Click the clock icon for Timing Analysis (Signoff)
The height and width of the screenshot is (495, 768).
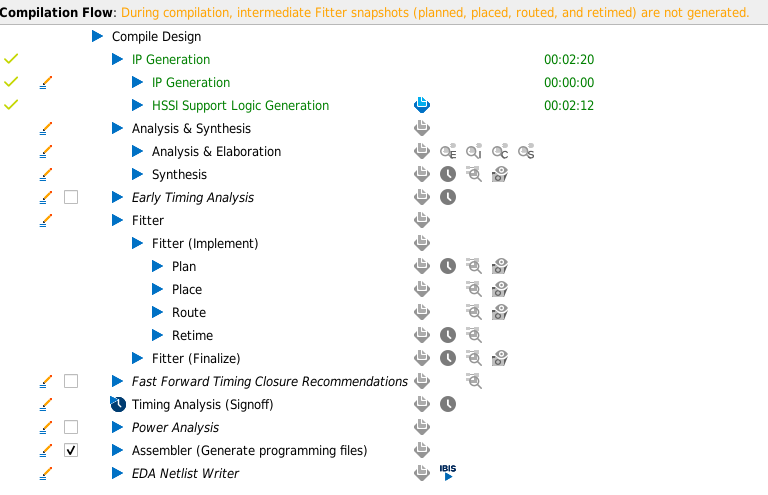[x=448, y=404]
